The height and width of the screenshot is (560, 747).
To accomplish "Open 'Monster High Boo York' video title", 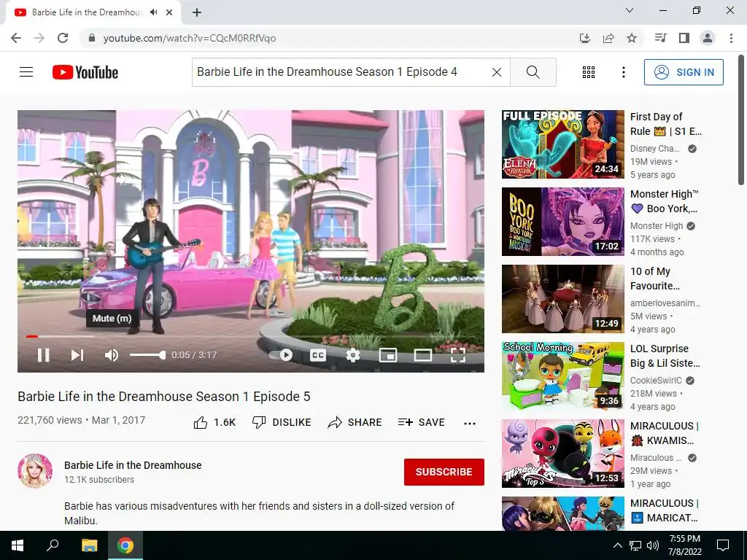I will point(664,201).
